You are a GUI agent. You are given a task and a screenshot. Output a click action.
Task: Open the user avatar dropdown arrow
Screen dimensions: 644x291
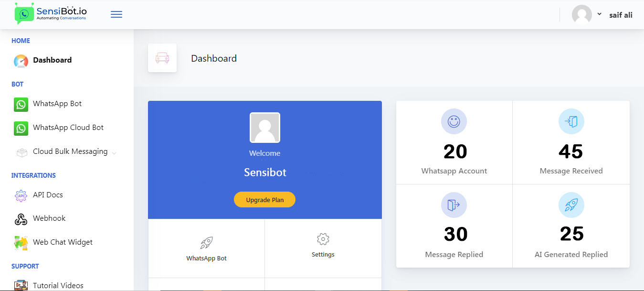tap(599, 14)
